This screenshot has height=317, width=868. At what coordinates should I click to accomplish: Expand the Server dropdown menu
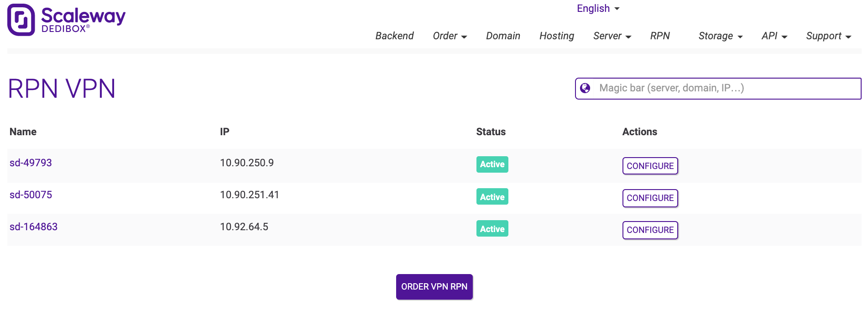[612, 36]
